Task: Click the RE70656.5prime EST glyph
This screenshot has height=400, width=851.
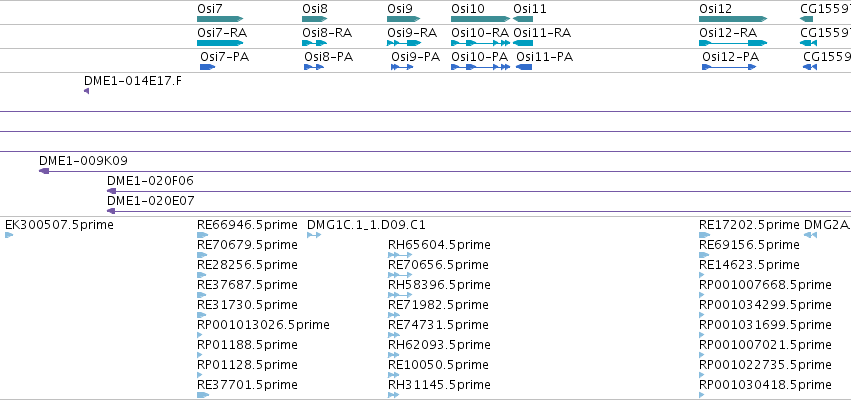Action: tap(400, 275)
